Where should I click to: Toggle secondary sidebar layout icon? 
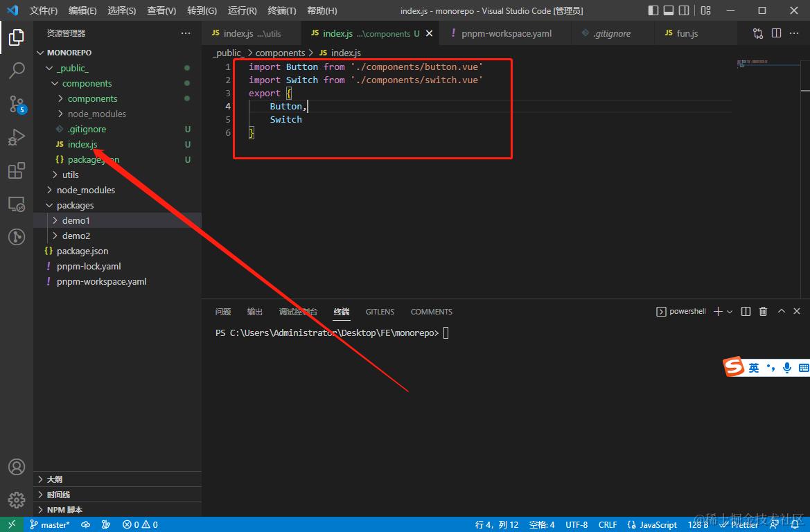point(684,10)
